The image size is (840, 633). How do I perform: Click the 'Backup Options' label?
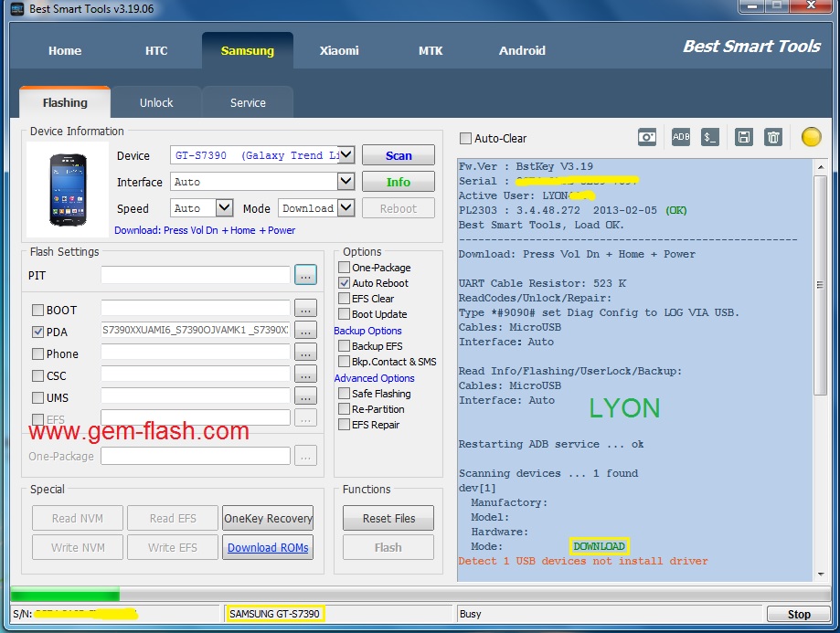click(x=367, y=331)
